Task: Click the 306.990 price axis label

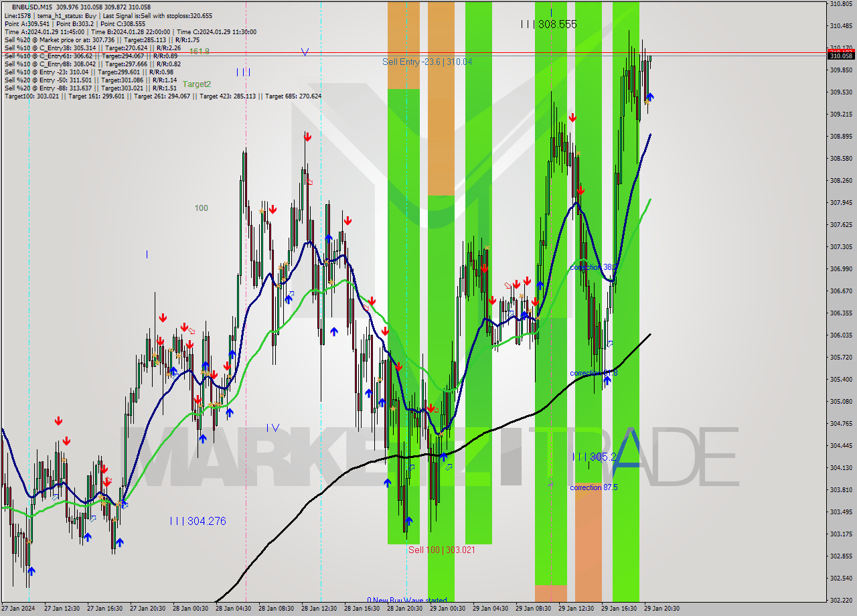Action: click(841, 269)
